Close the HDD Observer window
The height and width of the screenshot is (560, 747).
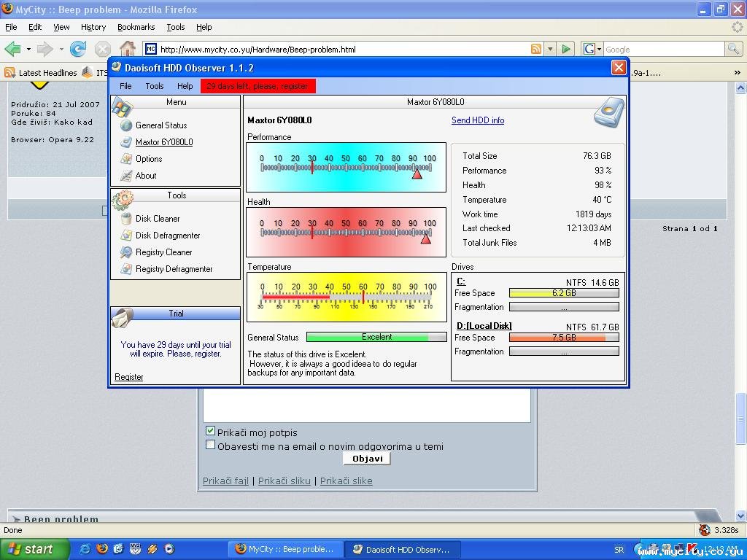(619, 68)
